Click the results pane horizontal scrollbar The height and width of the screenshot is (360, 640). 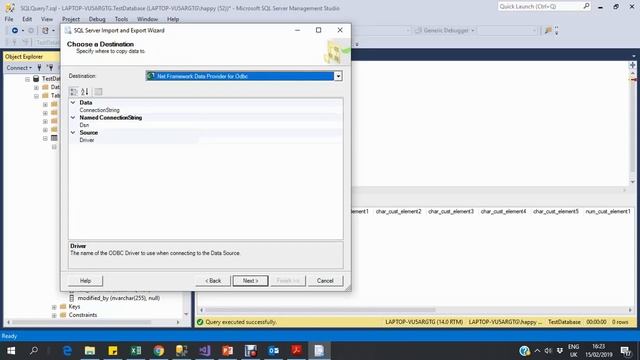point(319,310)
